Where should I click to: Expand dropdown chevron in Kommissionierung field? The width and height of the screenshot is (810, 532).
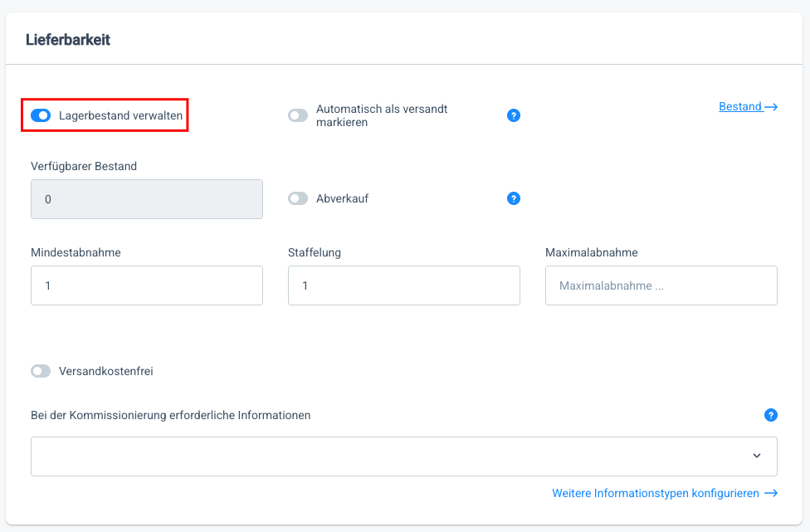pyautogui.click(x=756, y=456)
